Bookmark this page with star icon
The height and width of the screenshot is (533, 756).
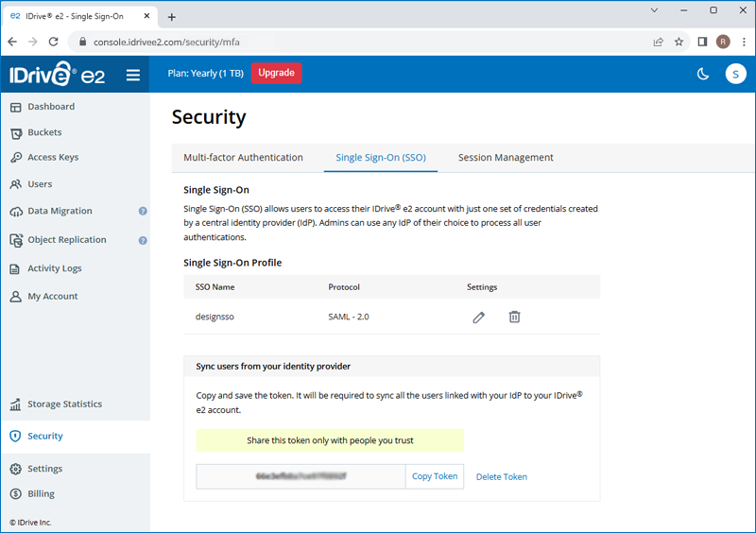(679, 42)
